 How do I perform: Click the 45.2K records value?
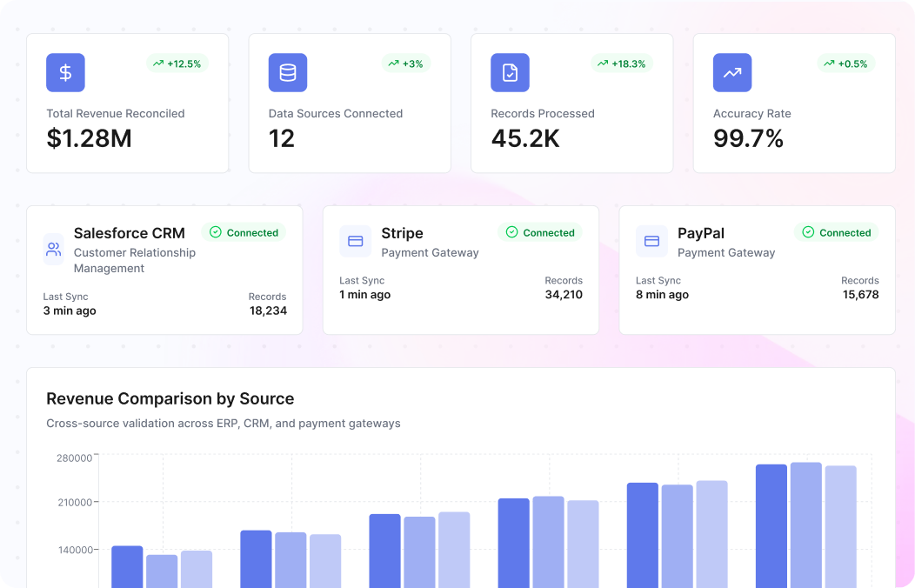[525, 138]
